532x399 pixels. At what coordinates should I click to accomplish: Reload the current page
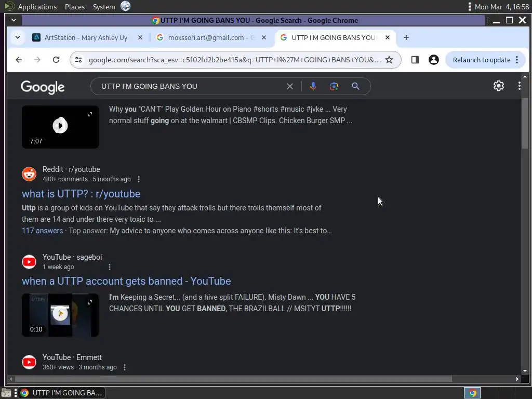pos(56,60)
